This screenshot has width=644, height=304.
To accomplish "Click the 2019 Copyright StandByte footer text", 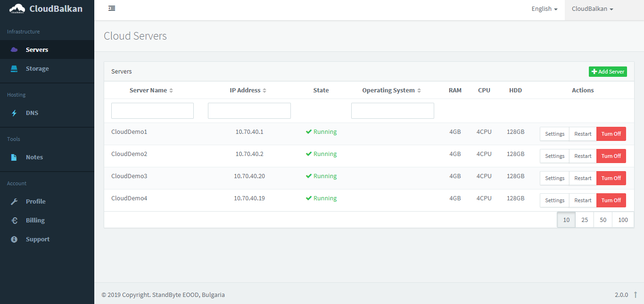I will pos(163,295).
